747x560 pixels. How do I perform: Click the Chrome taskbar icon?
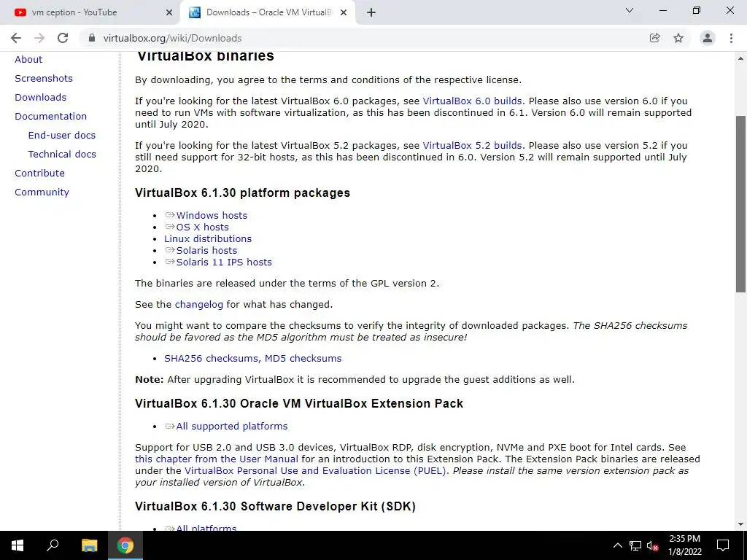pos(125,545)
